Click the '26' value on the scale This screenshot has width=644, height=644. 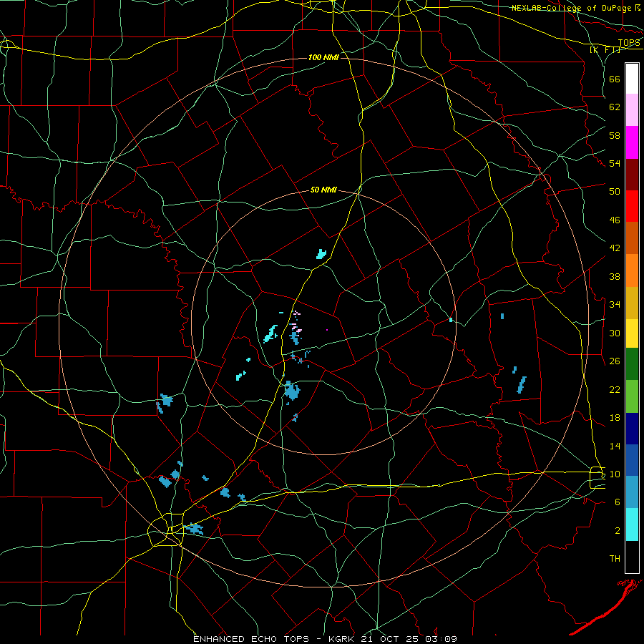coord(615,361)
